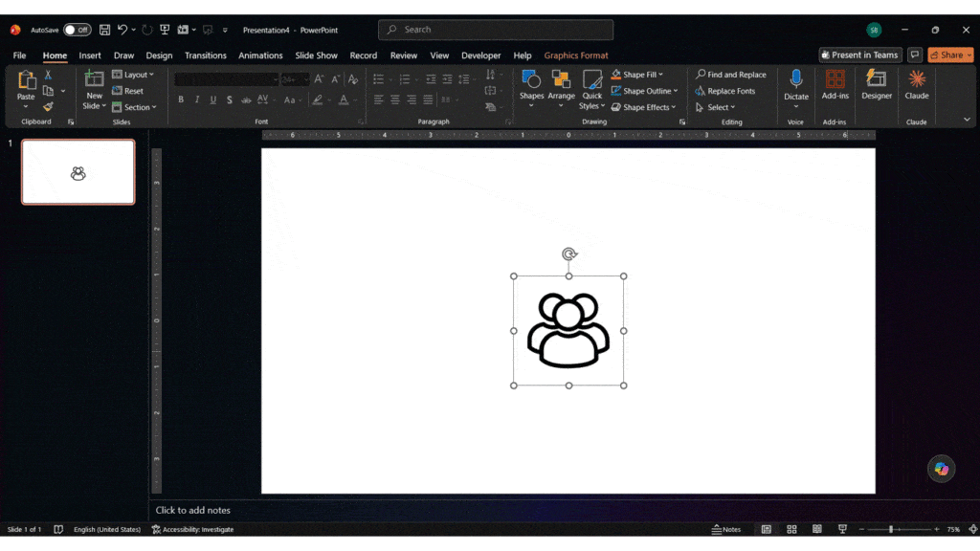Click Fit slide to window icon
Image resolution: width=980 pixels, height=551 pixels.
(972, 529)
